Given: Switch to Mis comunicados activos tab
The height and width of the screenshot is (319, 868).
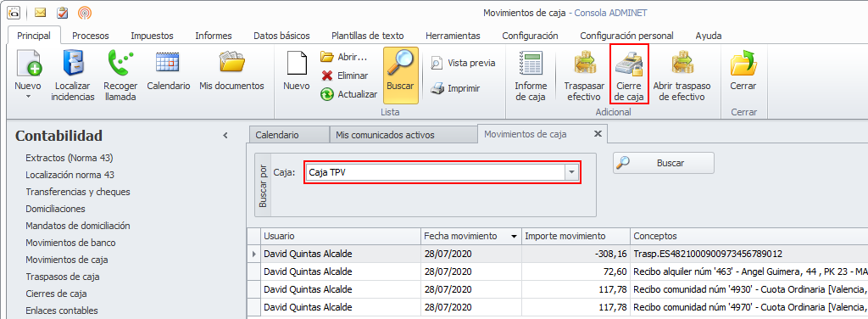Looking at the screenshot, I should tap(403, 135).
